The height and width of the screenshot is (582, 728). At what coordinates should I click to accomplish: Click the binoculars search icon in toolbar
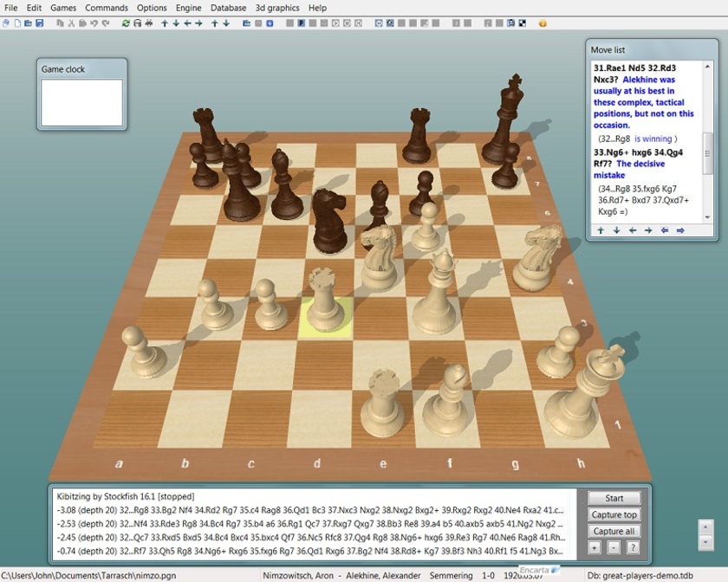click(x=149, y=23)
